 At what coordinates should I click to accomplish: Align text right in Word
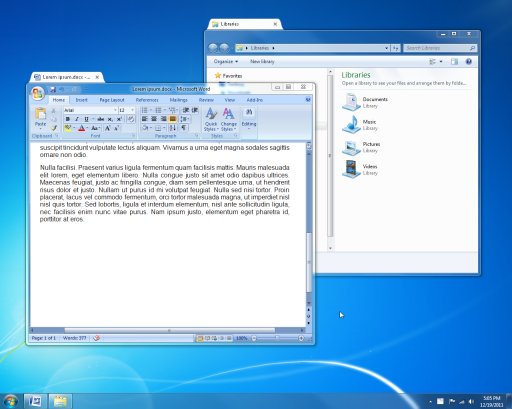point(163,119)
